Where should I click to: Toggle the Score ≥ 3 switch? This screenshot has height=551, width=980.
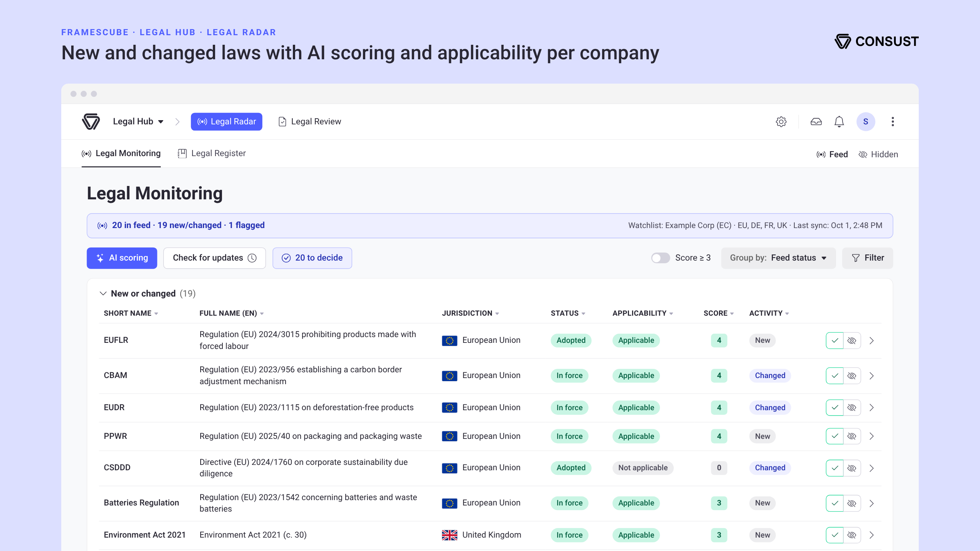click(660, 258)
